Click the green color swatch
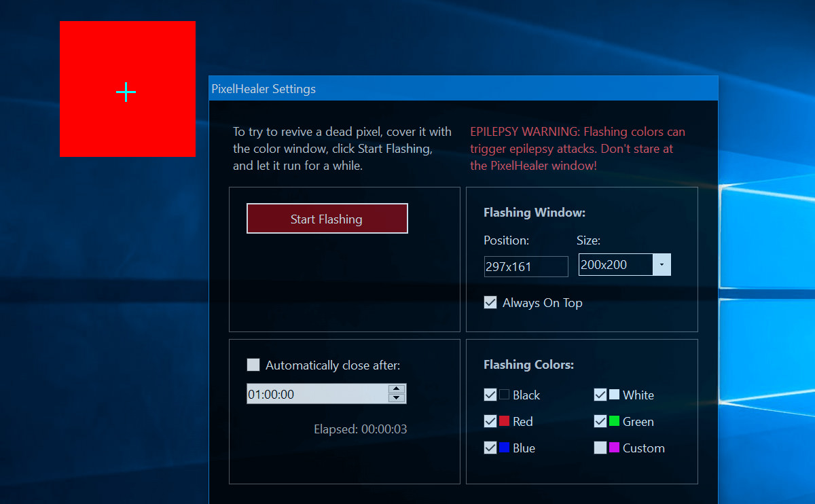This screenshot has height=504, width=815. click(x=614, y=421)
